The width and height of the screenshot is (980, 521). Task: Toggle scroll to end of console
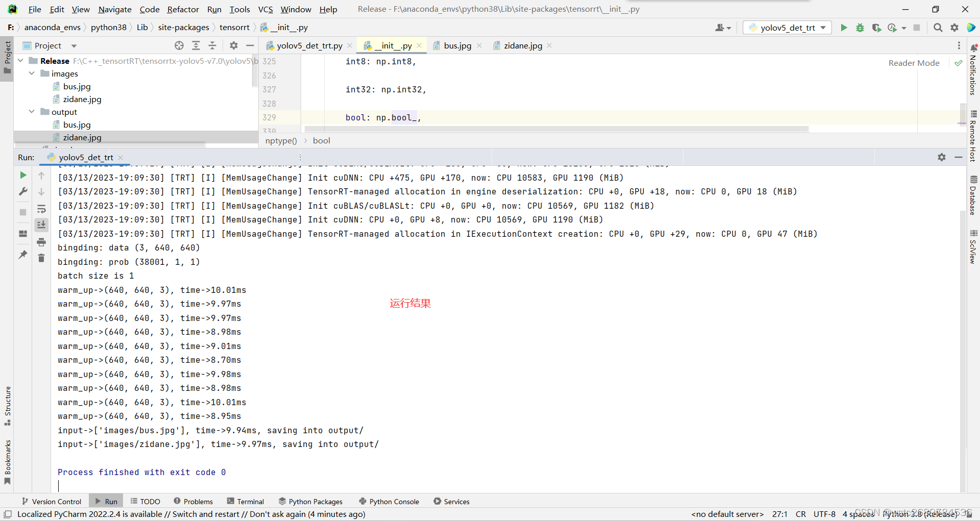click(41, 225)
